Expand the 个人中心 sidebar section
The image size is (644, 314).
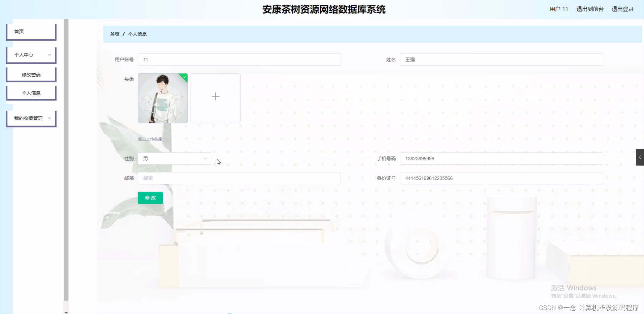pyautogui.click(x=31, y=55)
